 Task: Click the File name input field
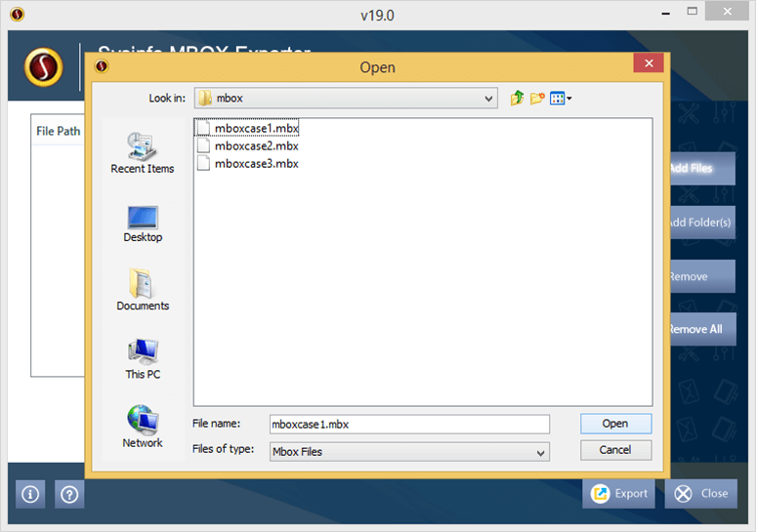pyautogui.click(x=409, y=425)
